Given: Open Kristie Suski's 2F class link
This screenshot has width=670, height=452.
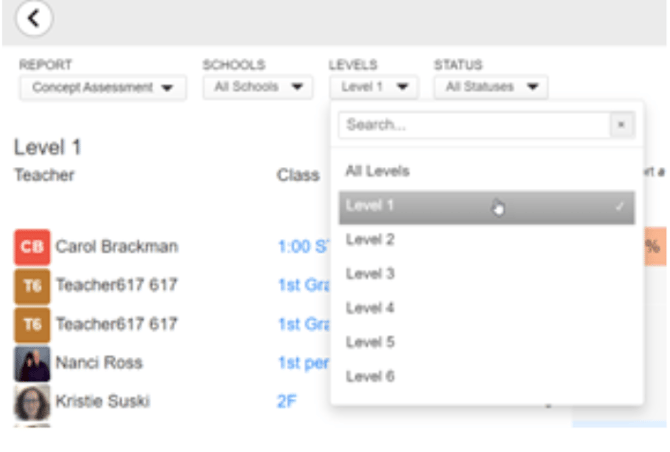Looking at the screenshot, I should tap(285, 401).
